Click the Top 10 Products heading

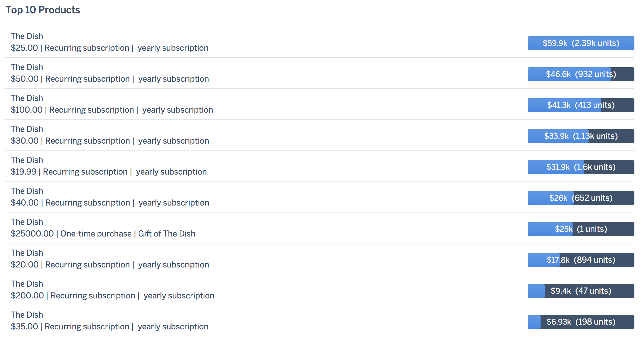click(43, 10)
